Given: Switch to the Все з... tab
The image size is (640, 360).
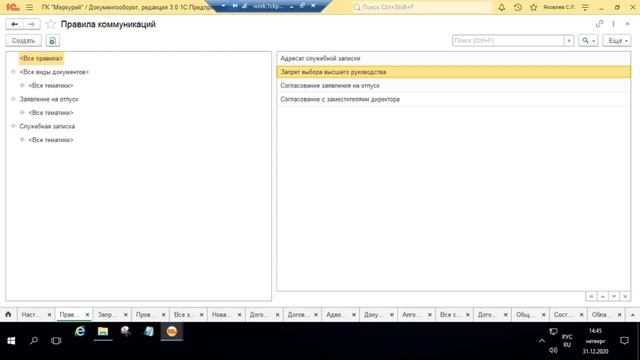Looking at the screenshot, I should coord(182,315).
